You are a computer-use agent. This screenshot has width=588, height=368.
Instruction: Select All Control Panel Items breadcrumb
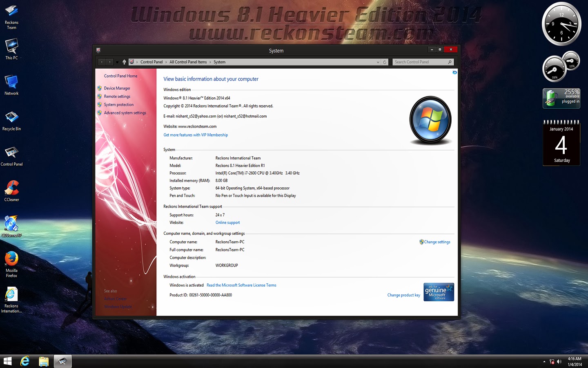188,62
